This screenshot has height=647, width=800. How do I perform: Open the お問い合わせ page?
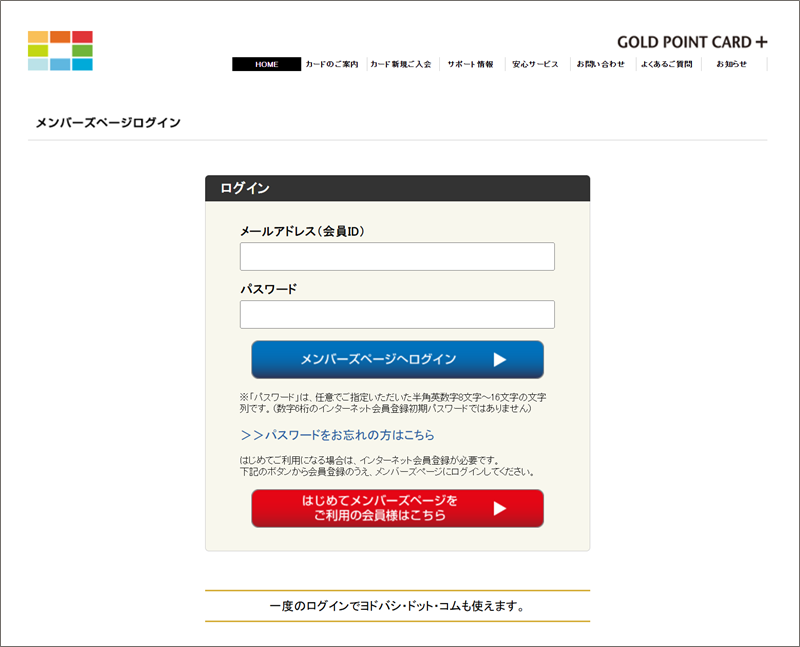coord(601,64)
